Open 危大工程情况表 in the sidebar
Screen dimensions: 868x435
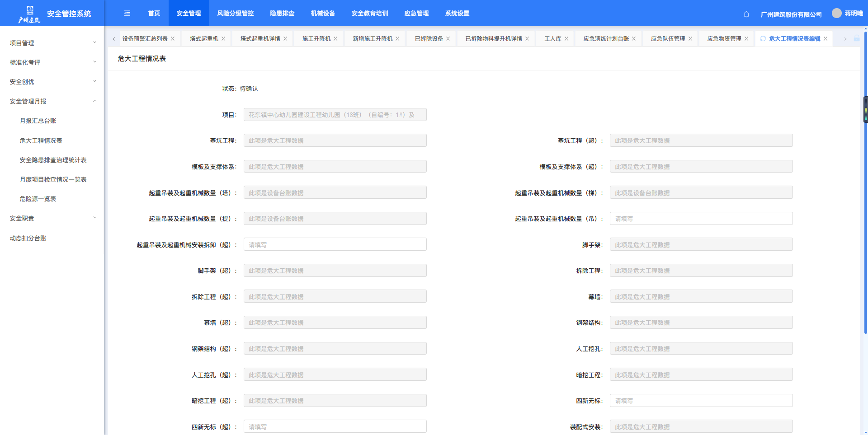coord(41,140)
